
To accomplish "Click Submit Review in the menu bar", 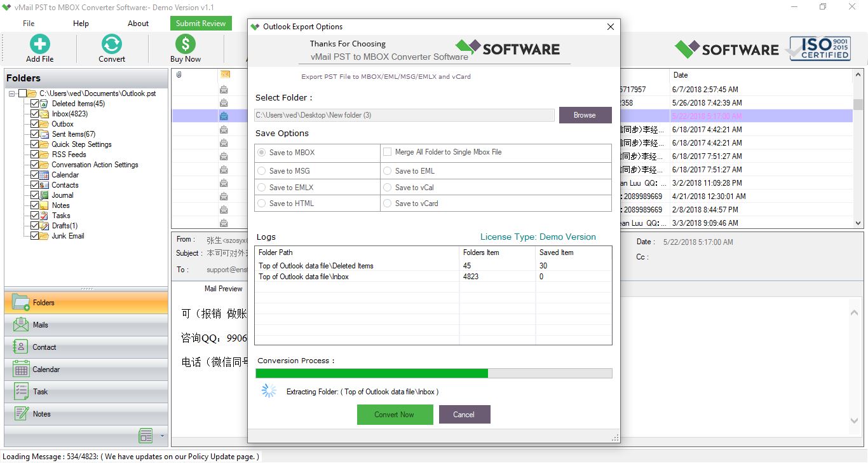I will [201, 24].
